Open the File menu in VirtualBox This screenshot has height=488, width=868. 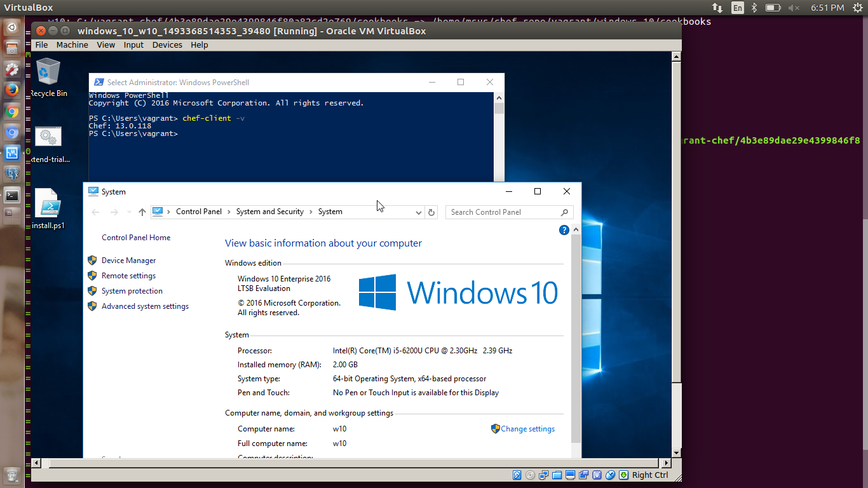[41, 44]
